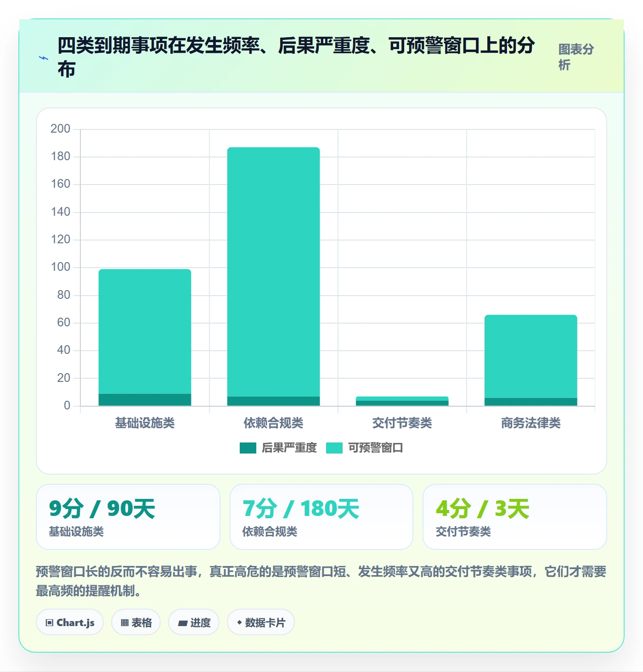Click the 基础设施类 light teal bar
This screenshot has height=672, width=643.
coord(145,331)
